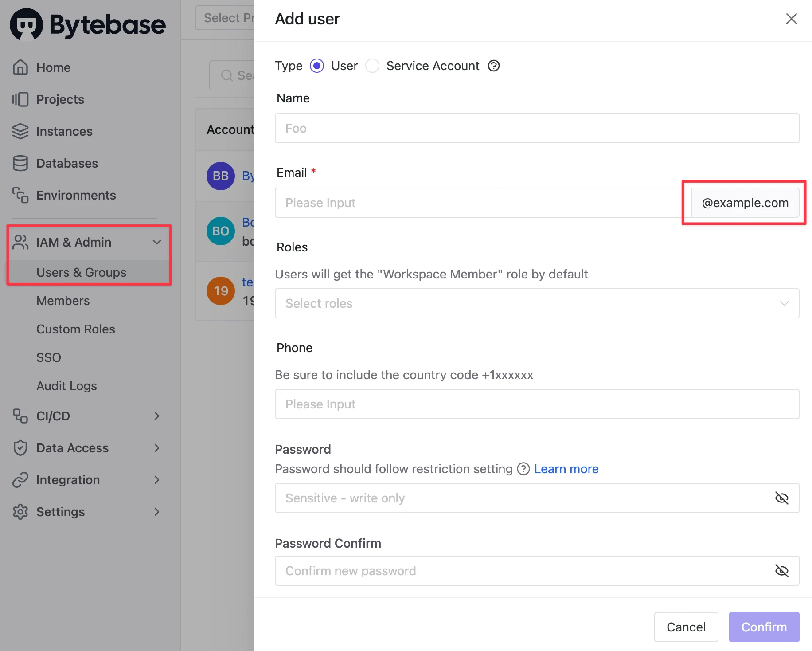This screenshot has width=812, height=651.
Task: Open the Audit Logs page
Action: (x=67, y=386)
